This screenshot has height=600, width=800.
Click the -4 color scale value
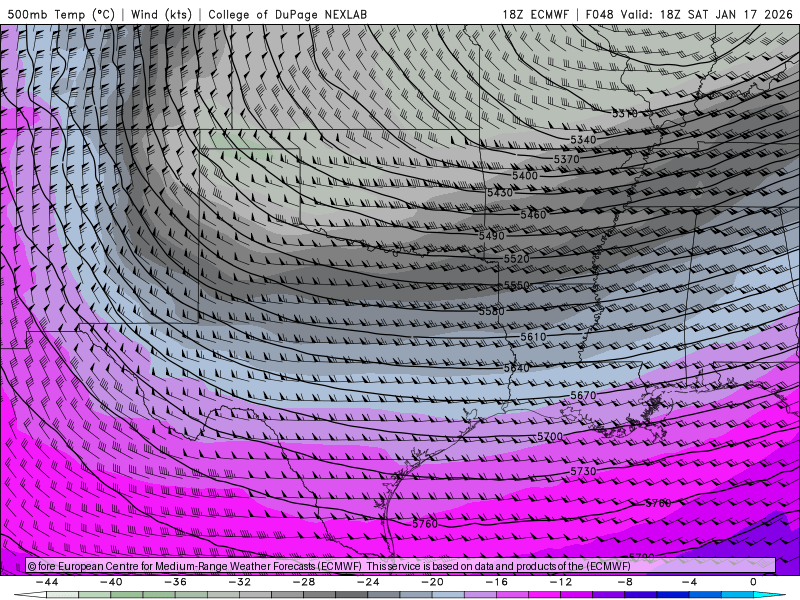click(690, 582)
